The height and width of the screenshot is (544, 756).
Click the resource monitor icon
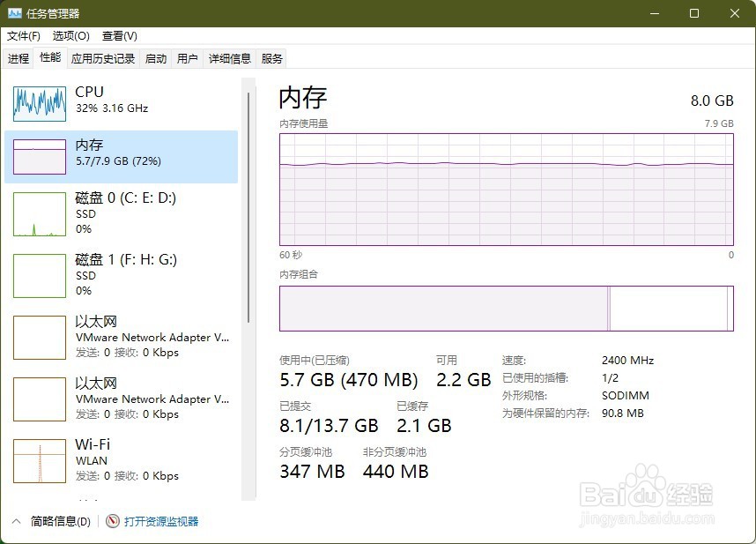coord(113,521)
